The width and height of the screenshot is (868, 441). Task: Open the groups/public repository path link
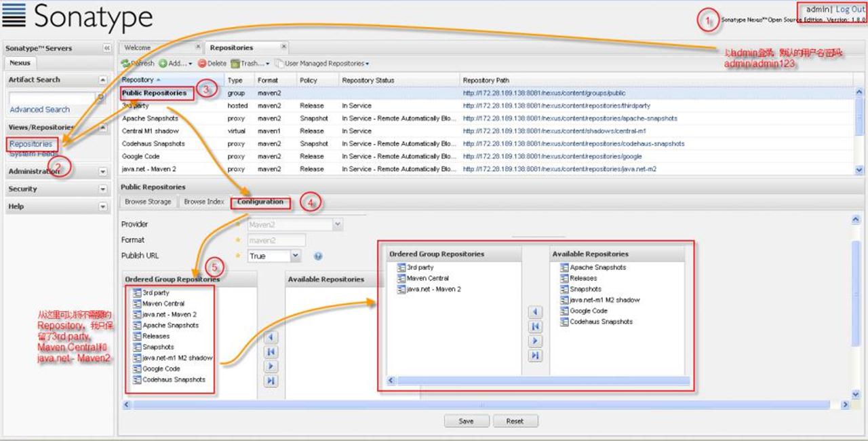544,93
